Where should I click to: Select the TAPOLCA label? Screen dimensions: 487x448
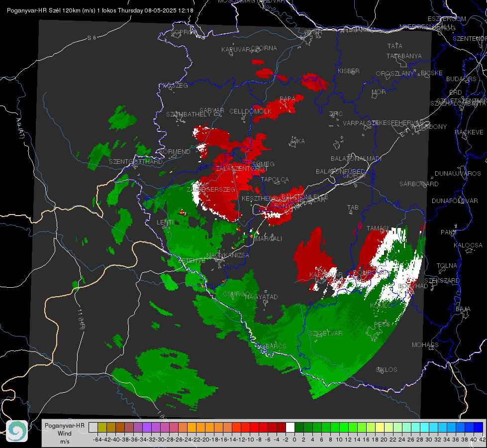pyautogui.click(x=275, y=179)
